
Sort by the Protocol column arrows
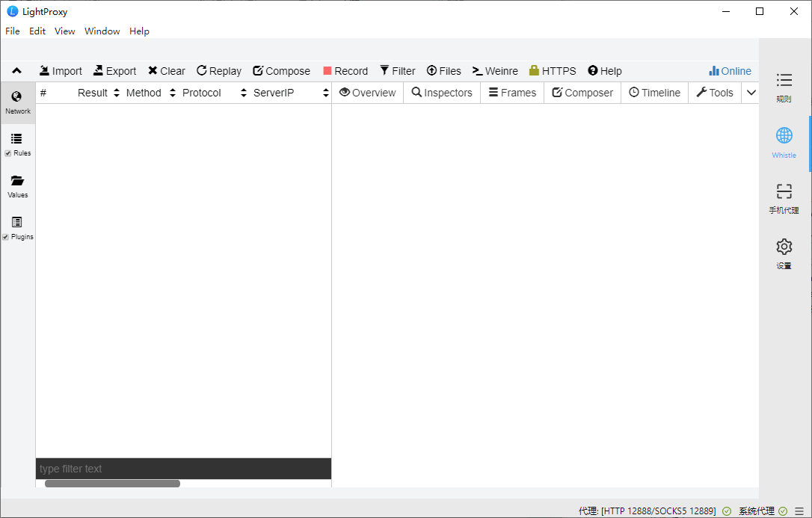(x=244, y=93)
